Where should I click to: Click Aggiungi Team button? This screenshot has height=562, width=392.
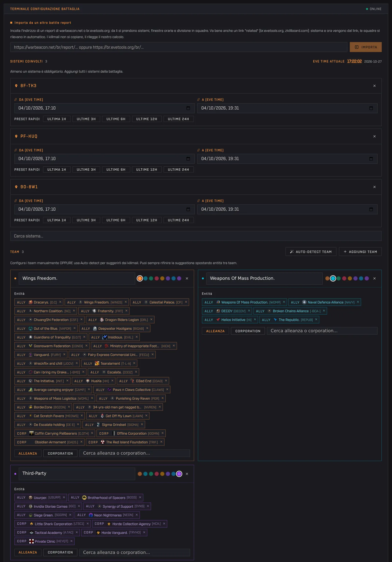(x=360, y=252)
